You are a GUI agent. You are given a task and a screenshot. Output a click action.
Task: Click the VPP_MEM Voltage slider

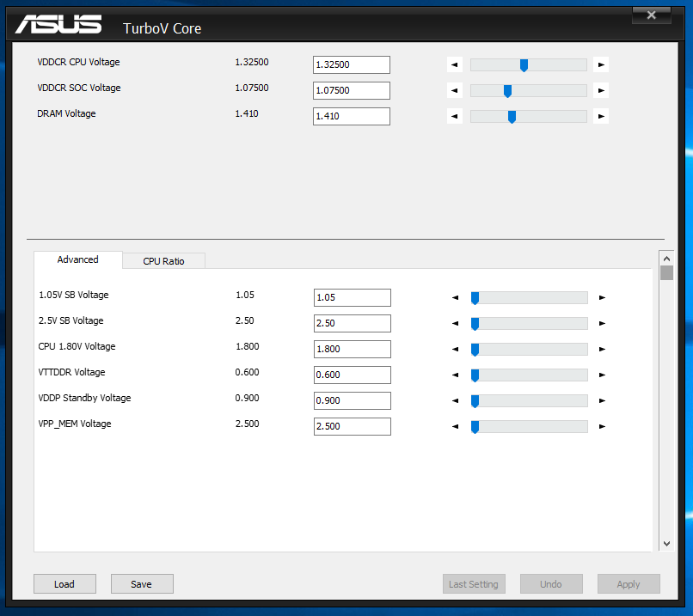pos(530,427)
